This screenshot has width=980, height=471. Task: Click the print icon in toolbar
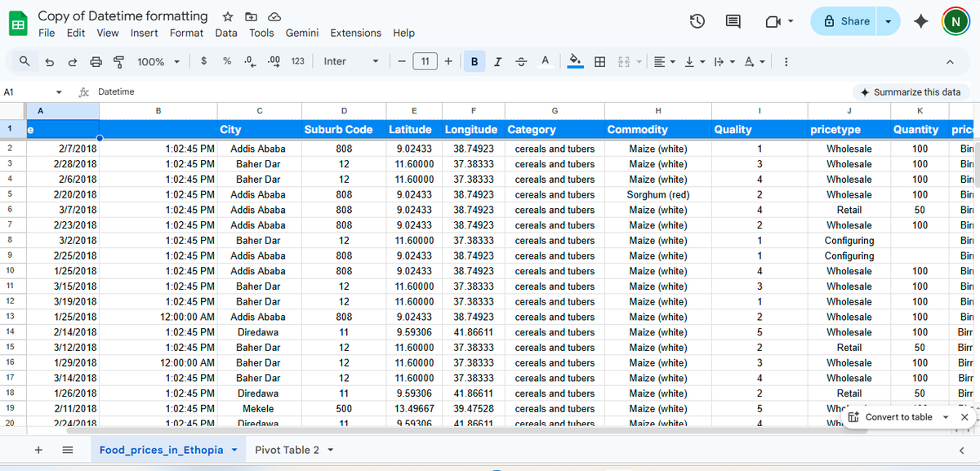point(96,61)
